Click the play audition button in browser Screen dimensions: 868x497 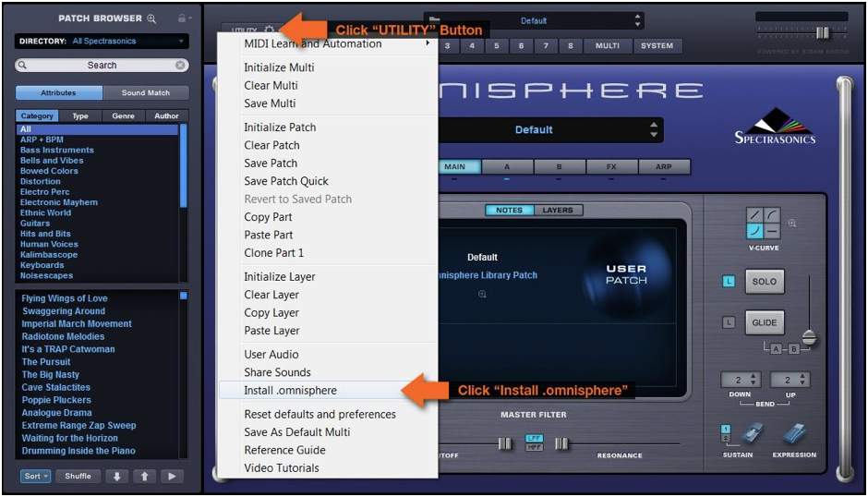point(172,476)
